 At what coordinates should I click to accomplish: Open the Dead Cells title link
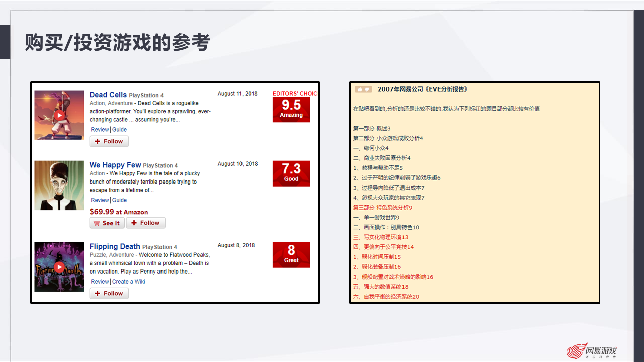[108, 94]
